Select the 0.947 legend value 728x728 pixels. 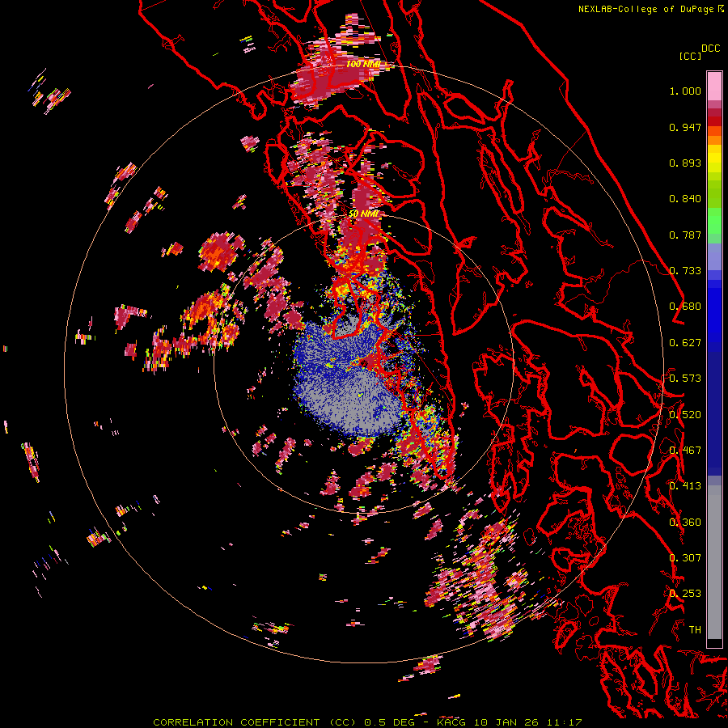(x=685, y=127)
